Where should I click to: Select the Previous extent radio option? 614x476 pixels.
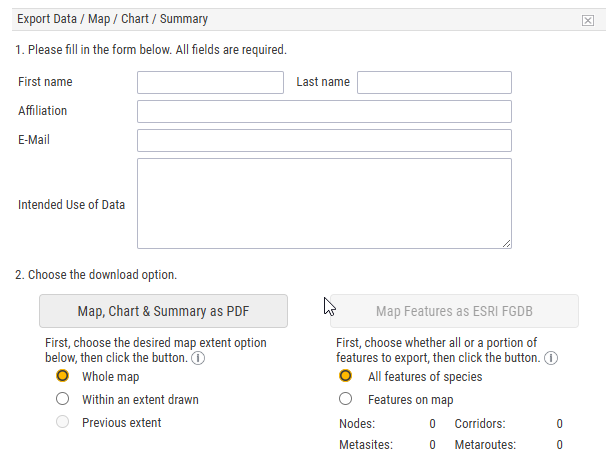coord(63,422)
